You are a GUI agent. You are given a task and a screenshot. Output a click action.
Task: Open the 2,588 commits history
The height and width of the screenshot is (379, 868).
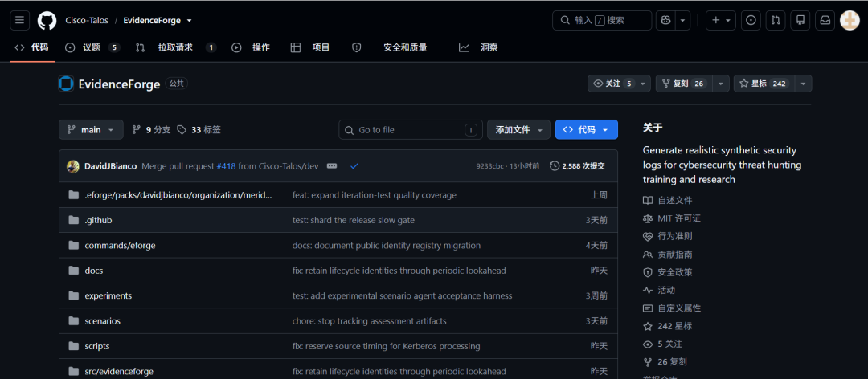(x=577, y=166)
